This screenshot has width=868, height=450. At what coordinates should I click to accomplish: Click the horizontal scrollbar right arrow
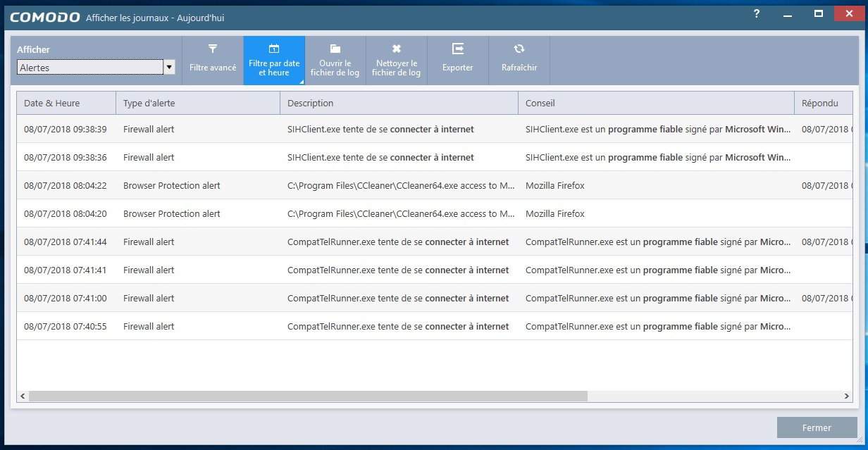[847, 396]
